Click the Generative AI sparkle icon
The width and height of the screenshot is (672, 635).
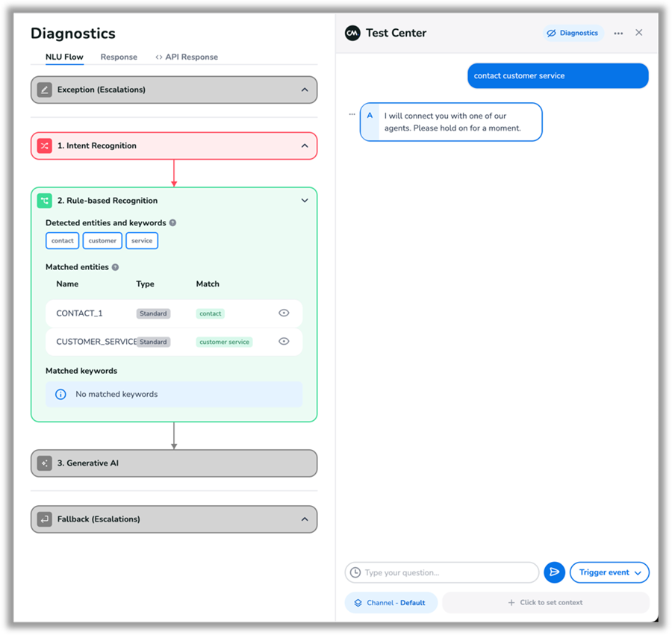coord(45,463)
